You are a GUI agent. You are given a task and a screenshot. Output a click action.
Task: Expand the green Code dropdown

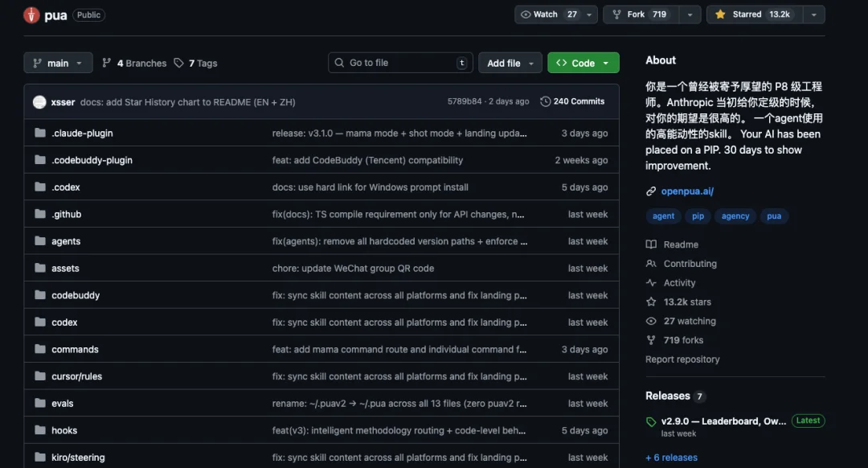583,63
